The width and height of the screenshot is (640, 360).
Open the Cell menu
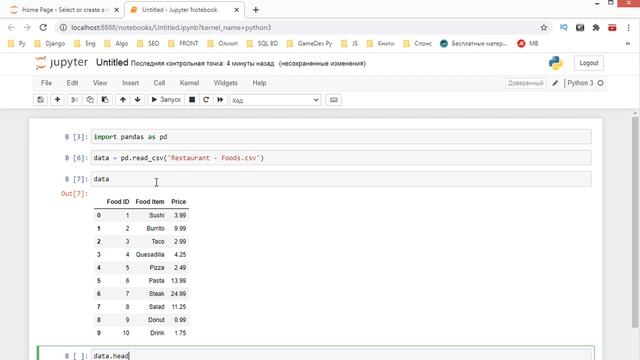(x=159, y=83)
